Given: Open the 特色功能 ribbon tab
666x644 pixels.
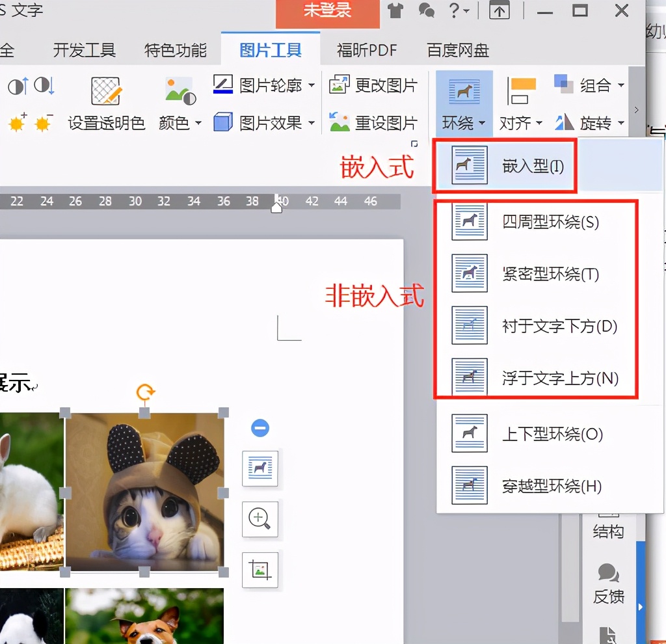Looking at the screenshot, I should 176,49.
